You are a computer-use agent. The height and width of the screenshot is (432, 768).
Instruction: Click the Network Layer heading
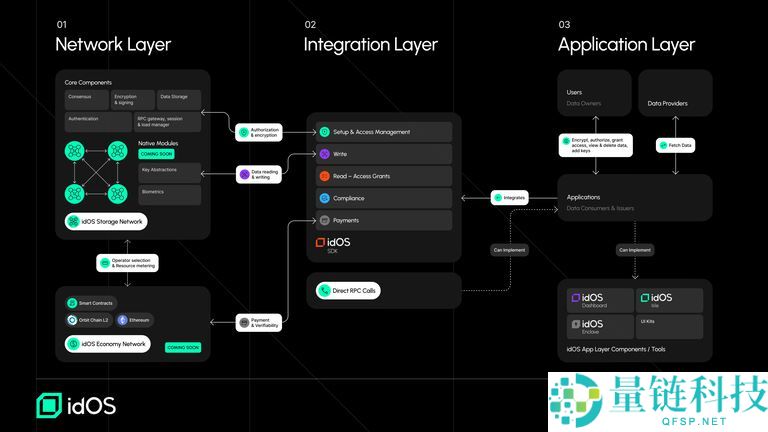pyautogui.click(x=112, y=44)
